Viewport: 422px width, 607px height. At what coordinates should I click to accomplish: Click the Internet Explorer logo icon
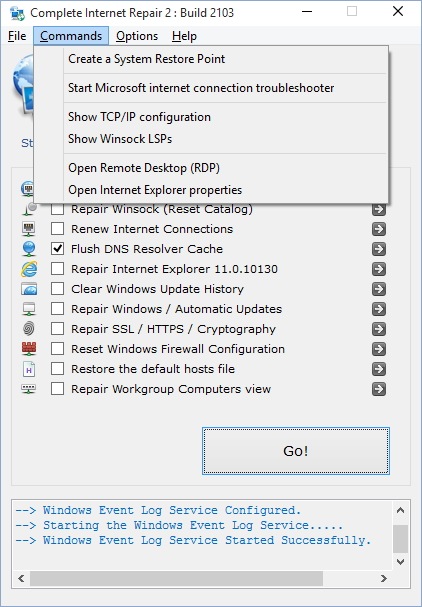tap(29, 269)
